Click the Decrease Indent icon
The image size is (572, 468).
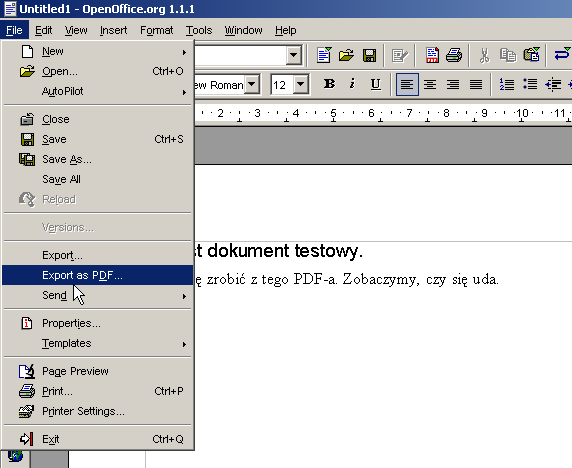tap(553, 85)
